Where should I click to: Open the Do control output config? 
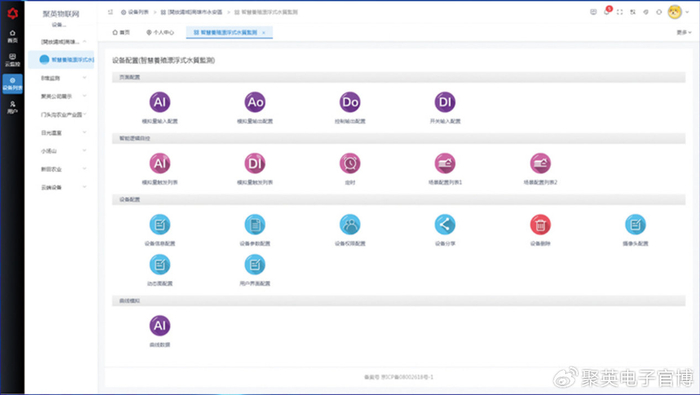[350, 102]
